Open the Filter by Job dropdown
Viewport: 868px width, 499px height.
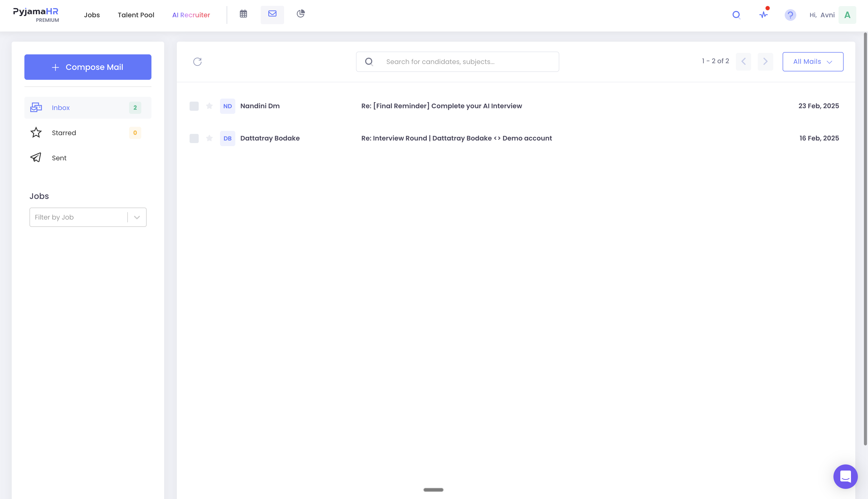pos(88,217)
